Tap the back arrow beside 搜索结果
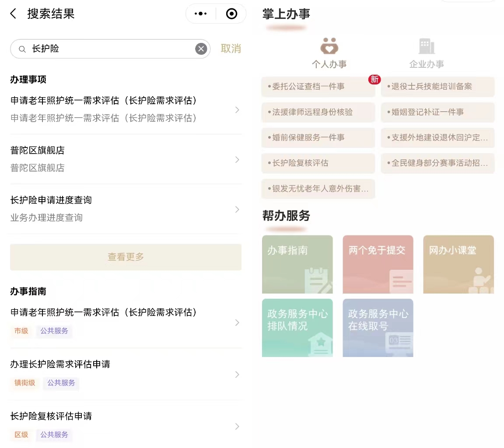The width and height of the screenshot is (504, 448). (13, 14)
